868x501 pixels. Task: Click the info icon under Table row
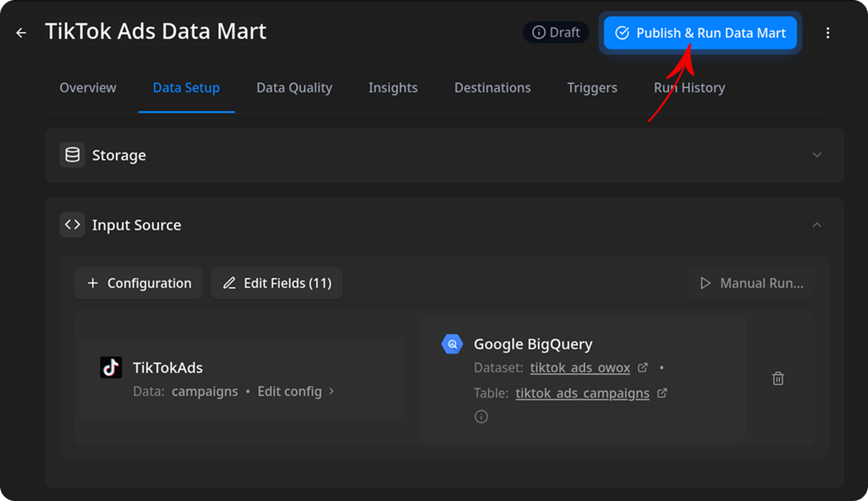click(481, 417)
